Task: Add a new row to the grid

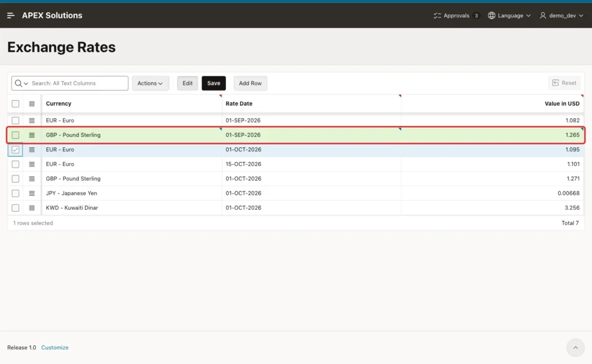Action: (x=250, y=83)
